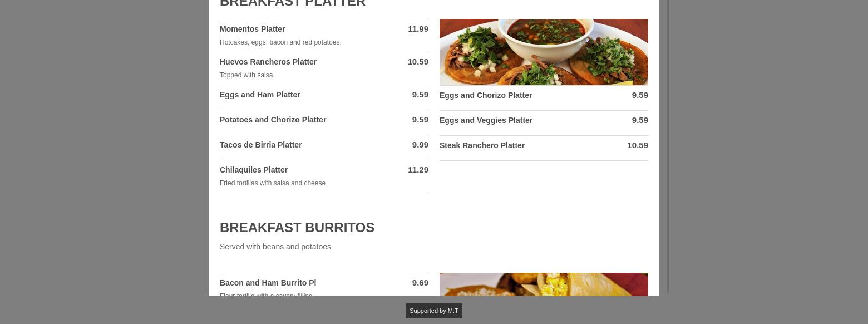The width and height of the screenshot is (868, 324).
Task: Click the Momentos Platter menu item
Action: pos(324,36)
